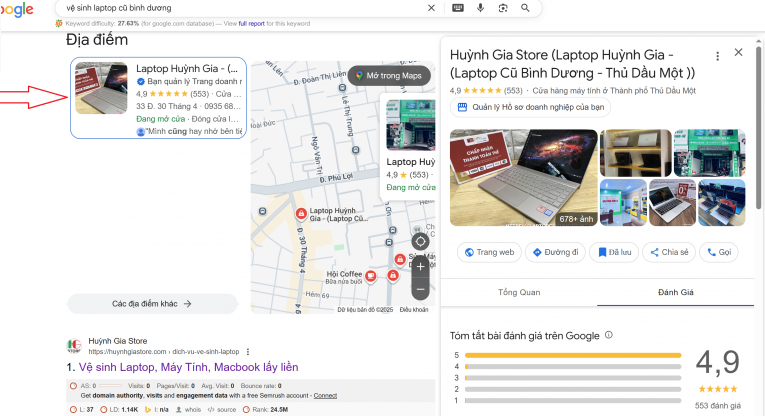Open three-dot options for huynhgiastore.com result
This screenshot has width=765, height=416.
click(248, 352)
